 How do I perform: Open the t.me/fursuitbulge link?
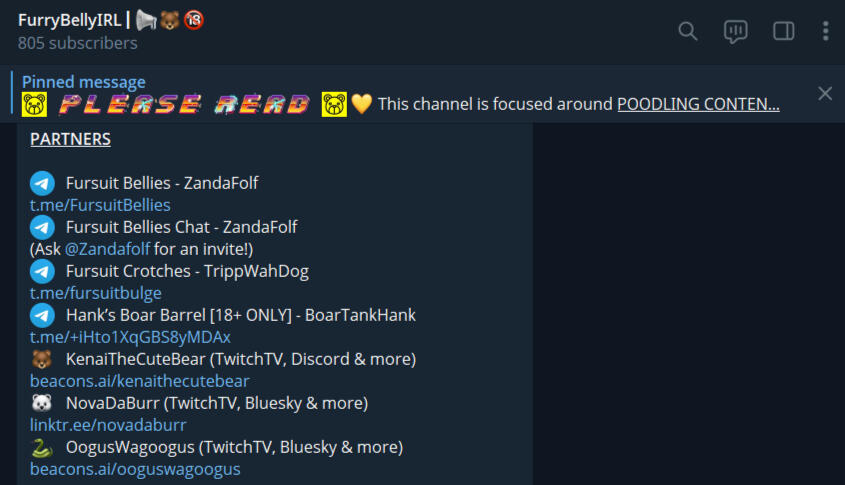96,293
